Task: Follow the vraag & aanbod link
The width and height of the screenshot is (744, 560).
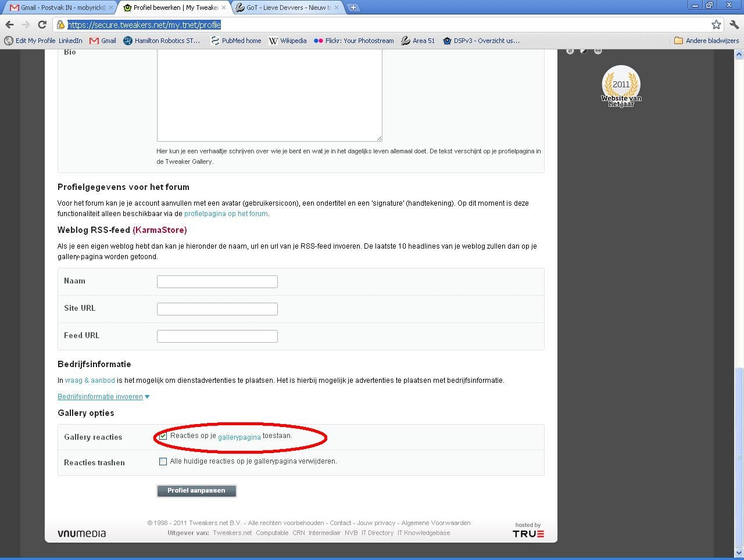Action: point(90,380)
